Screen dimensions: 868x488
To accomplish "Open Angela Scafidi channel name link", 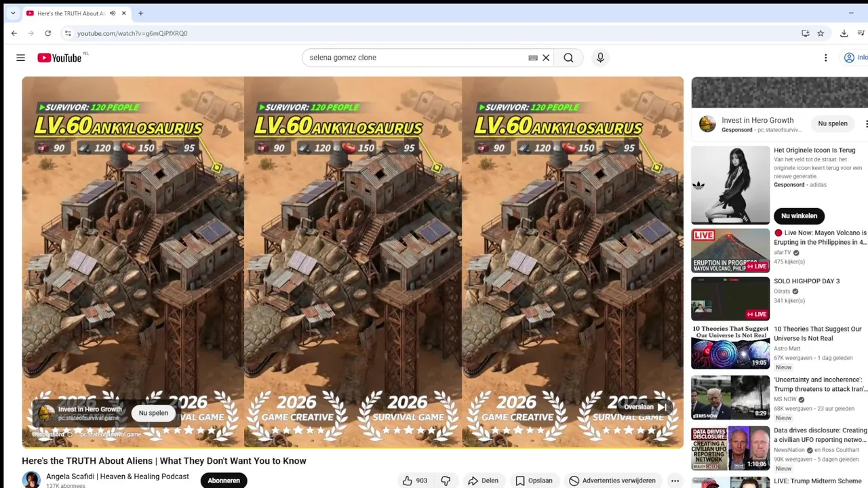I will tap(117, 476).
